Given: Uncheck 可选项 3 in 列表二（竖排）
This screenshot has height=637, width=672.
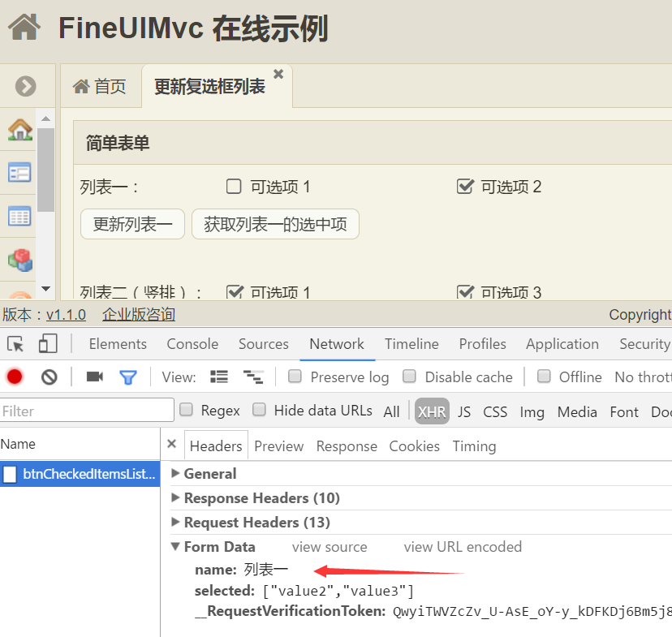Looking at the screenshot, I should [x=465, y=292].
